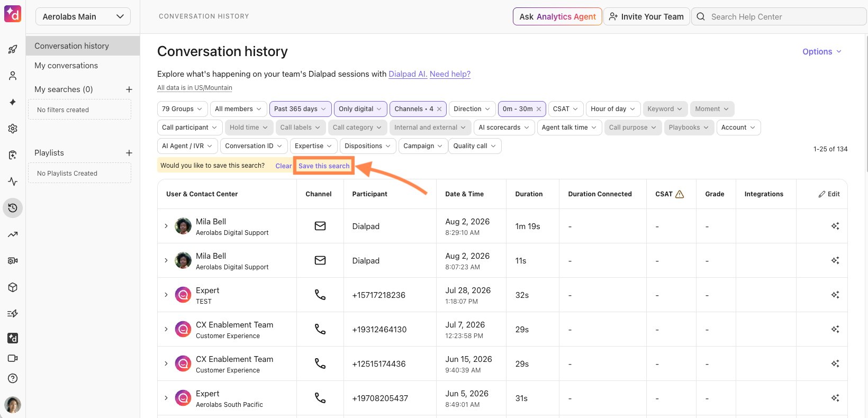Screen dimensions: 868x418
Task: Open the help question mark icon
Action: pyautogui.click(x=13, y=378)
